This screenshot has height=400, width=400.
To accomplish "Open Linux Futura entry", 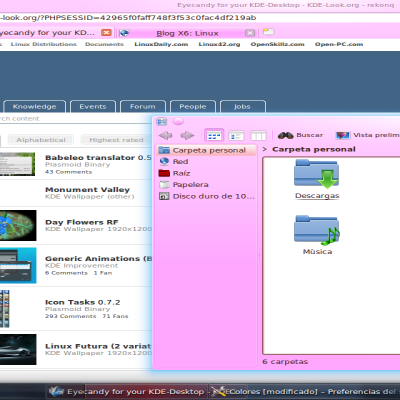I will click(x=98, y=346).
